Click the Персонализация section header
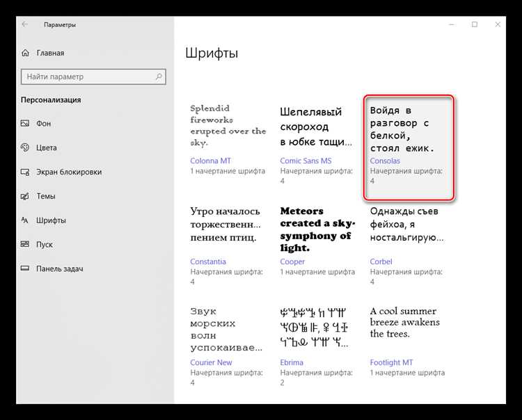 [x=51, y=100]
